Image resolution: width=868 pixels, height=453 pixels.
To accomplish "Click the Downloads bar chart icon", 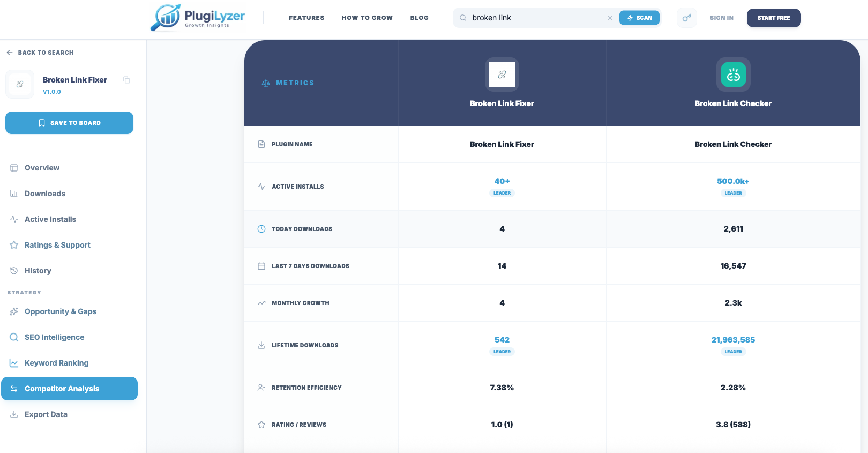I will click(14, 194).
